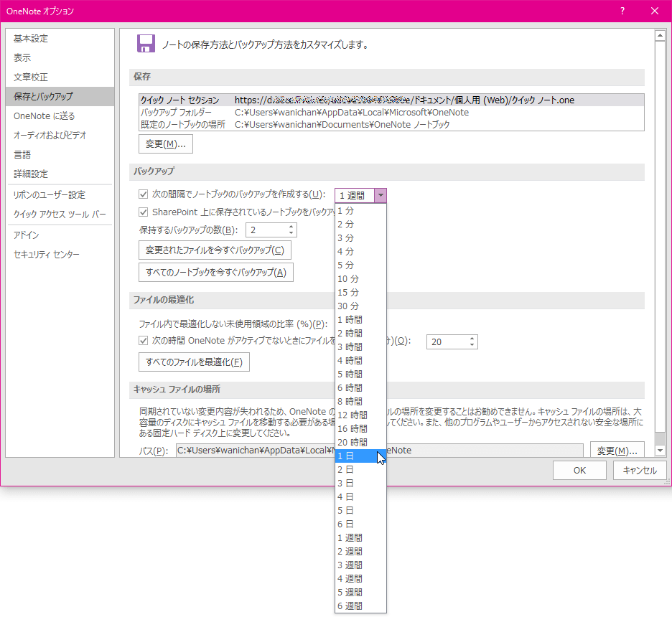Viewport: 672px width, 617px height.
Task: Decrease 保持するバックアップの数 with down spinner
Action: 291,233
